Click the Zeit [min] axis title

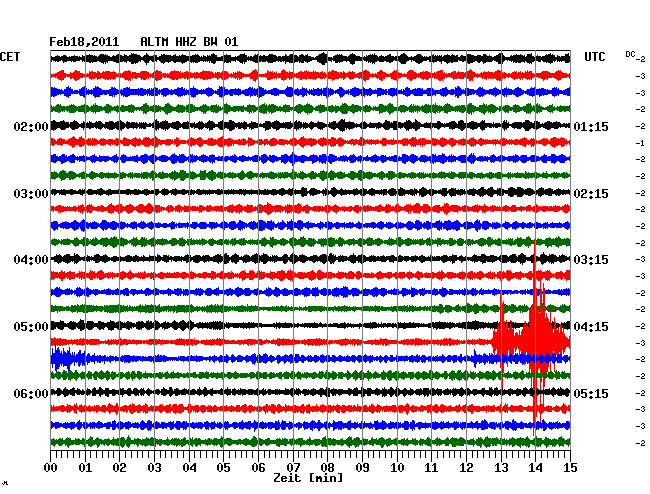[x=308, y=478]
